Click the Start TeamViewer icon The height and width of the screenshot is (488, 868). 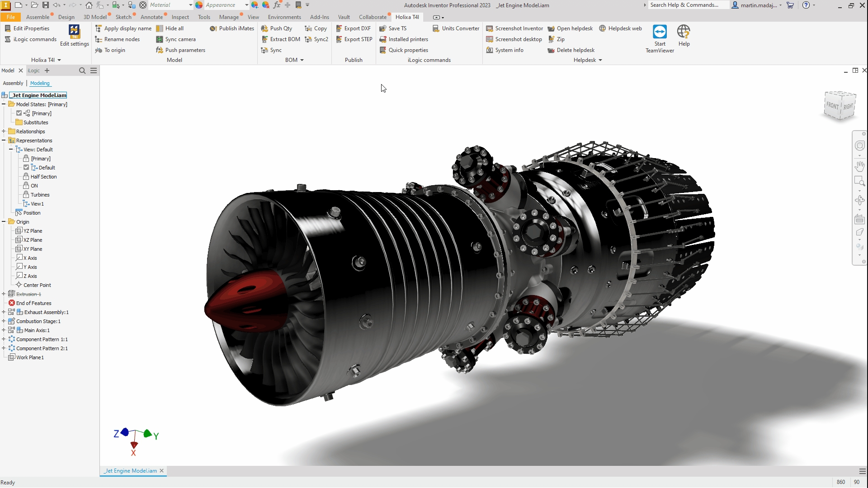pyautogui.click(x=660, y=32)
